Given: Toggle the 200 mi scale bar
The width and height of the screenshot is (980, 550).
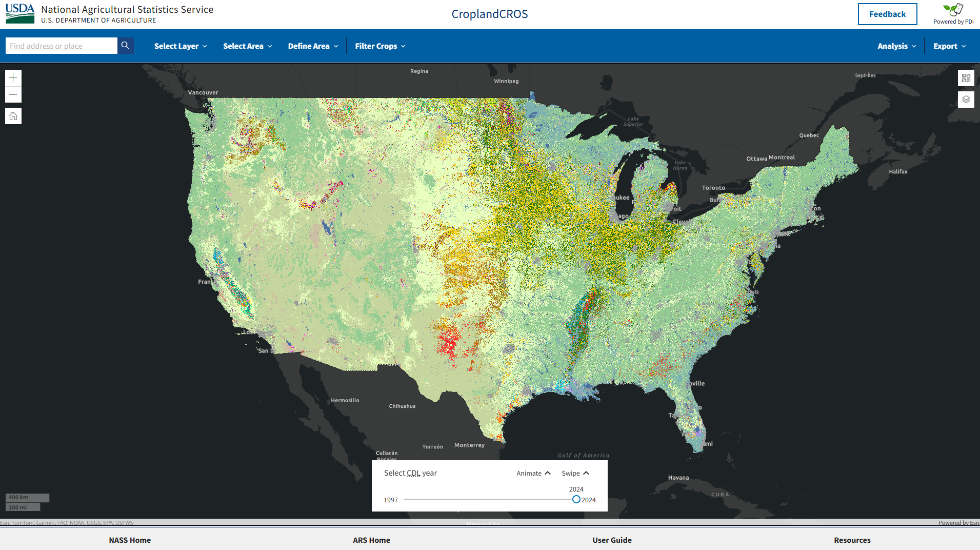Looking at the screenshot, I should [x=23, y=507].
